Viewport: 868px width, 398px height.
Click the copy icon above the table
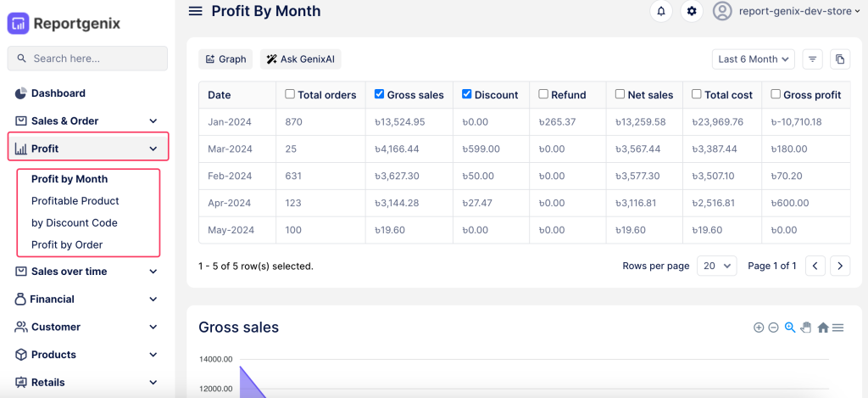pos(839,59)
